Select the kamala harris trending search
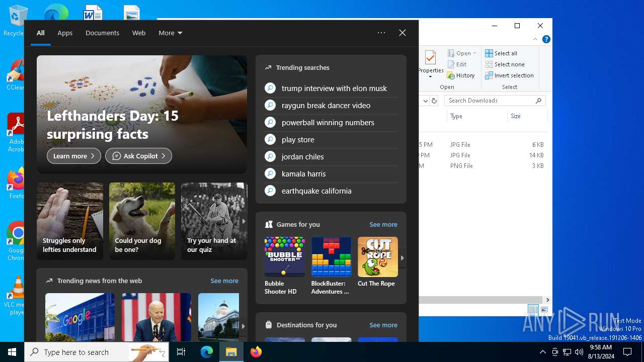 click(331, 173)
